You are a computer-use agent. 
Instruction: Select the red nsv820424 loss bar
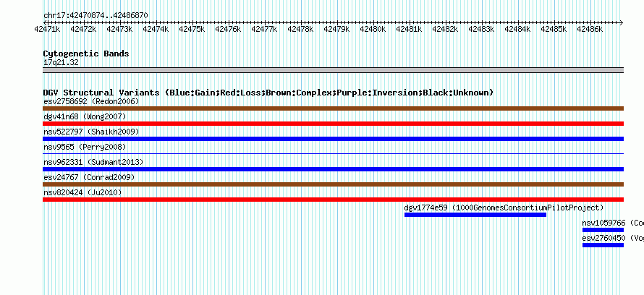click(x=333, y=200)
